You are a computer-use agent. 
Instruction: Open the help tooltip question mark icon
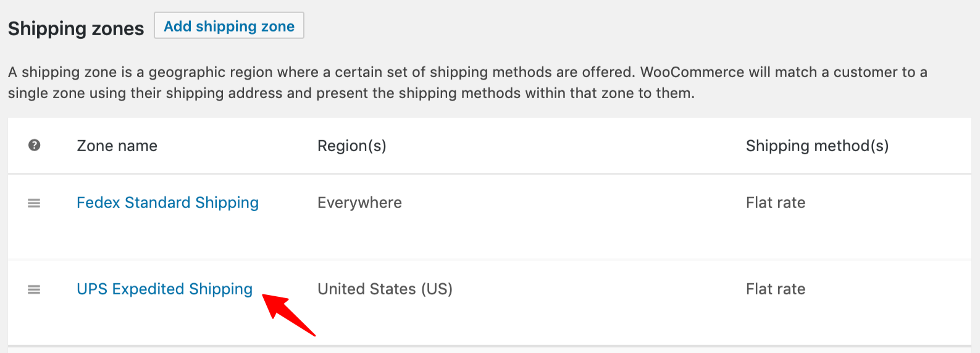point(35,145)
